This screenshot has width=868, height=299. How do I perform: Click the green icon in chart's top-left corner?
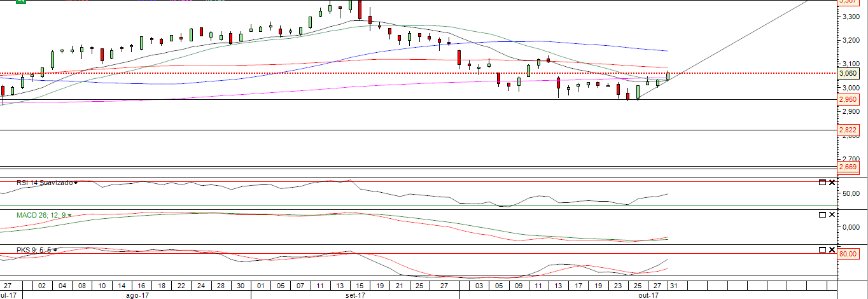coord(21,2)
